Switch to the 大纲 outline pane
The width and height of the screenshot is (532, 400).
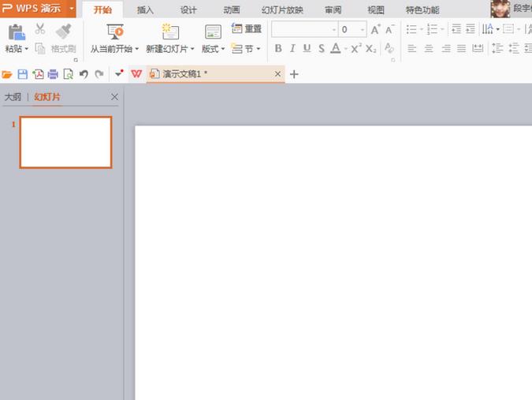click(13, 97)
